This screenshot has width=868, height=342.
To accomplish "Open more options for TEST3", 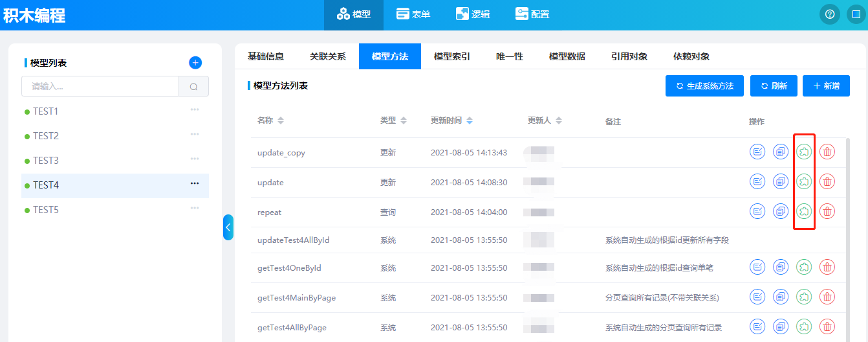I will pos(195,159).
